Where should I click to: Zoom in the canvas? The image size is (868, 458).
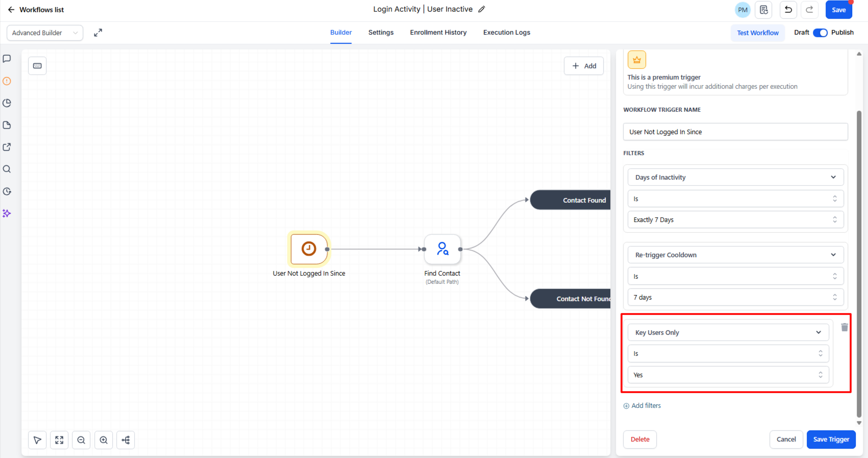coord(104,440)
